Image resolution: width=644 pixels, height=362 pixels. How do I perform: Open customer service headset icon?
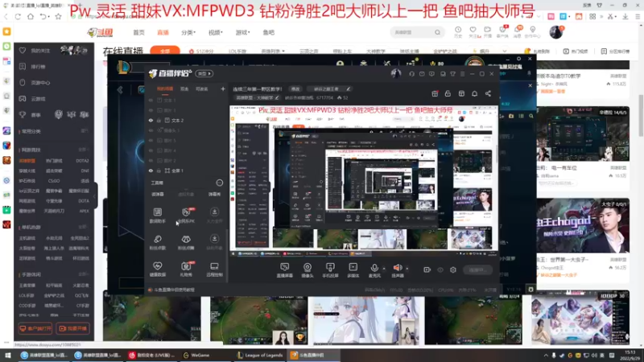coord(411,74)
